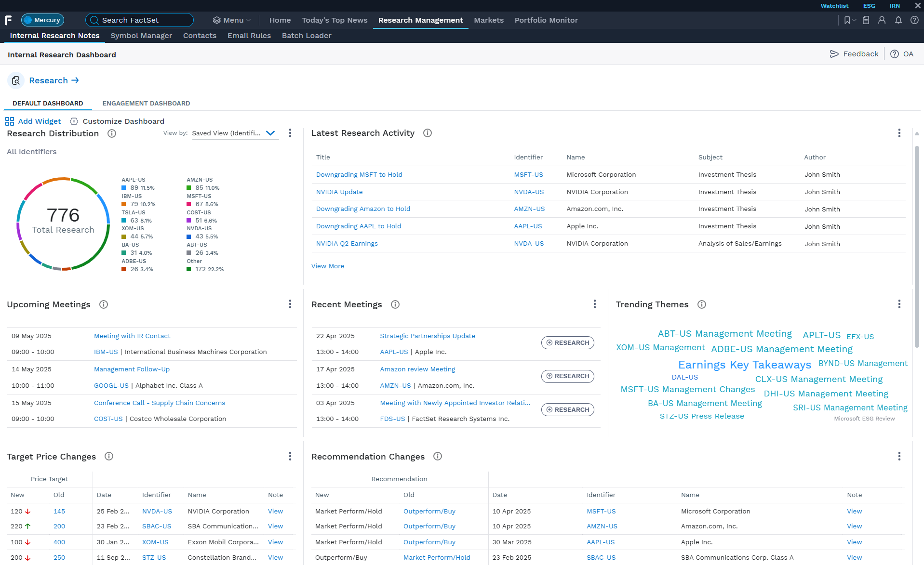
Task: Open the IRN link in the top strip
Action: point(895,6)
